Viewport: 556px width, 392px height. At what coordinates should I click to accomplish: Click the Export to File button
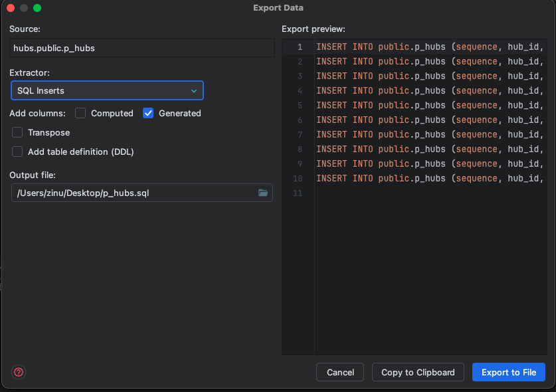(508, 372)
